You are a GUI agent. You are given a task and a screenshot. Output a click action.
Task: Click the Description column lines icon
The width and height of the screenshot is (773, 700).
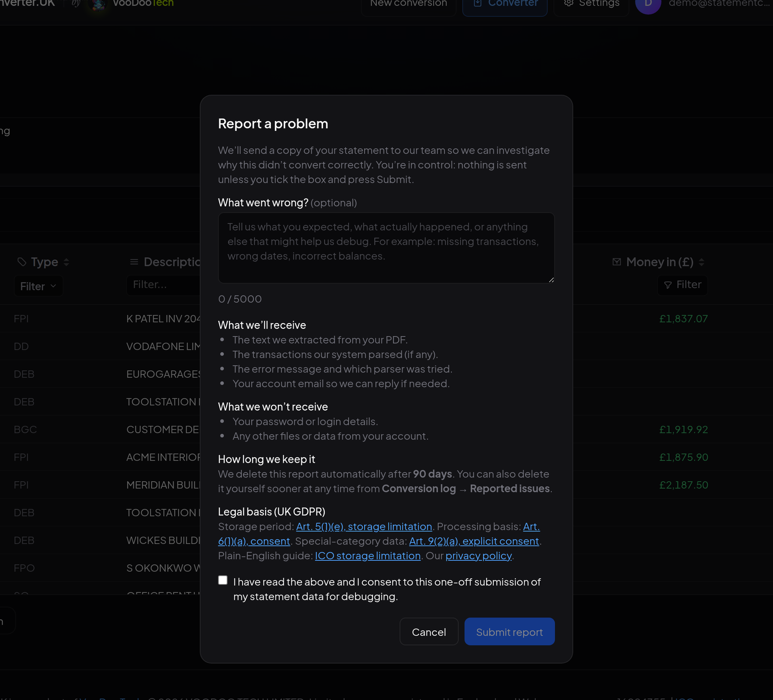pyautogui.click(x=134, y=262)
